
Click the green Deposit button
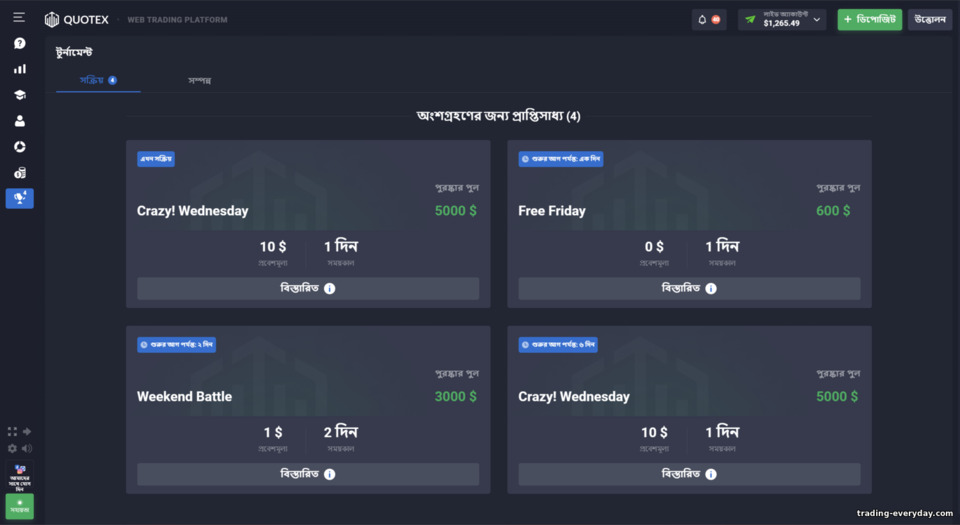pyautogui.click(x=869, y=20)
